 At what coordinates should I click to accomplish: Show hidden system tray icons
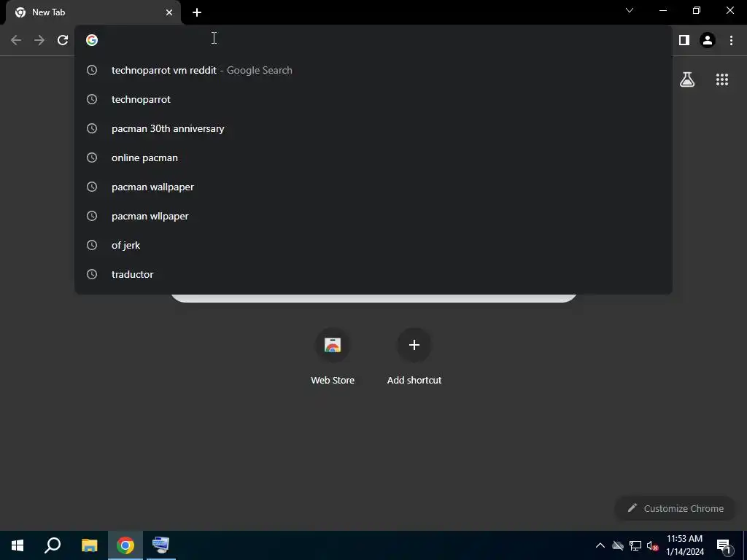tap(600, 545)
